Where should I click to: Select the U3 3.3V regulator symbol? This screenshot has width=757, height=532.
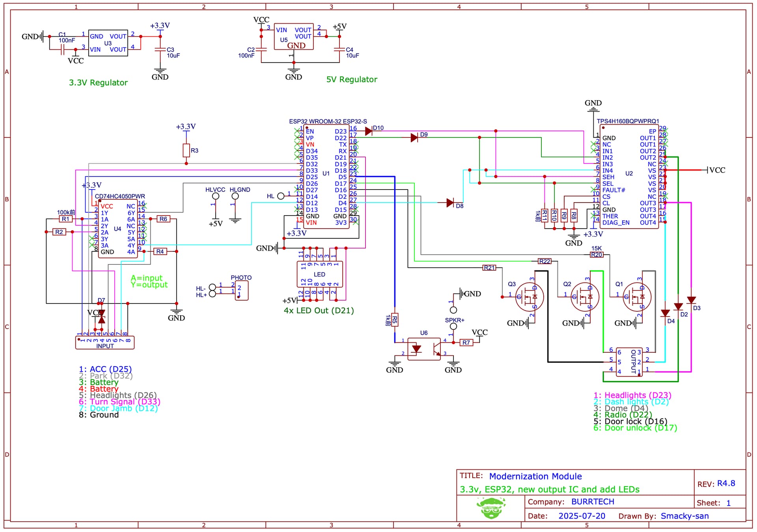point(108,42)
